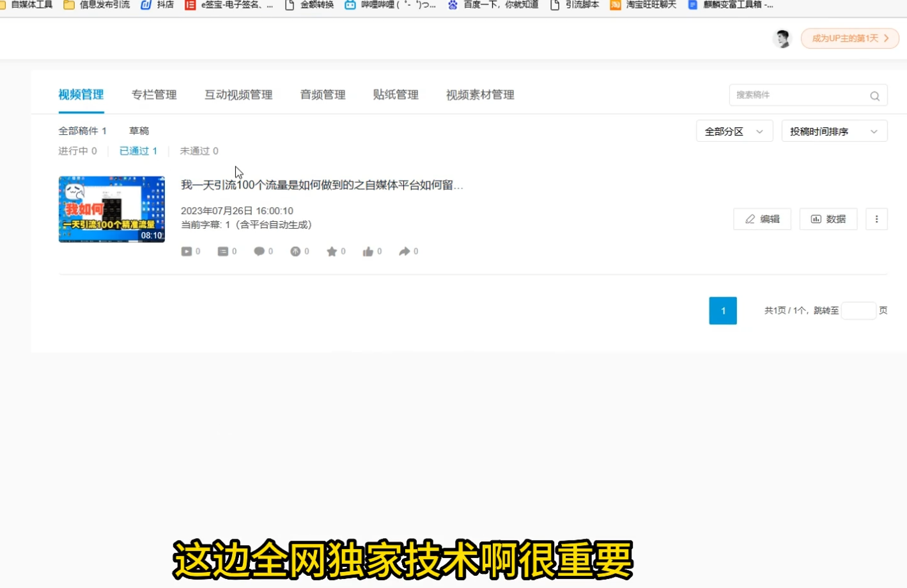Click the 成为UP主的第1天 badge
The height and width of the screenshot is (588, 907).
click(x=849, y=38)
